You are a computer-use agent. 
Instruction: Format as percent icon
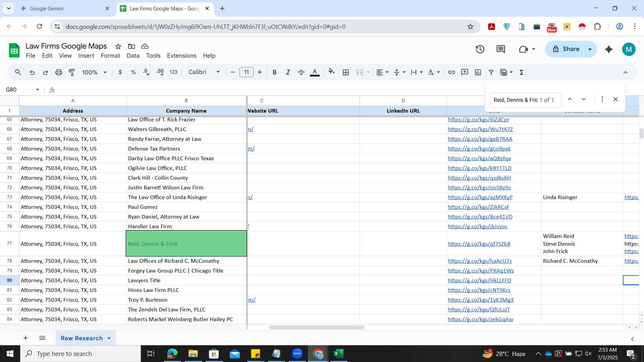(x=133, y=72)
